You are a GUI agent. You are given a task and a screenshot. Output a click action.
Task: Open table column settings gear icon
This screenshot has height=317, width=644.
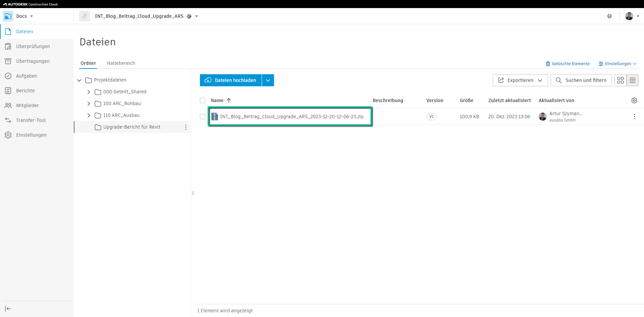point(634,100)
